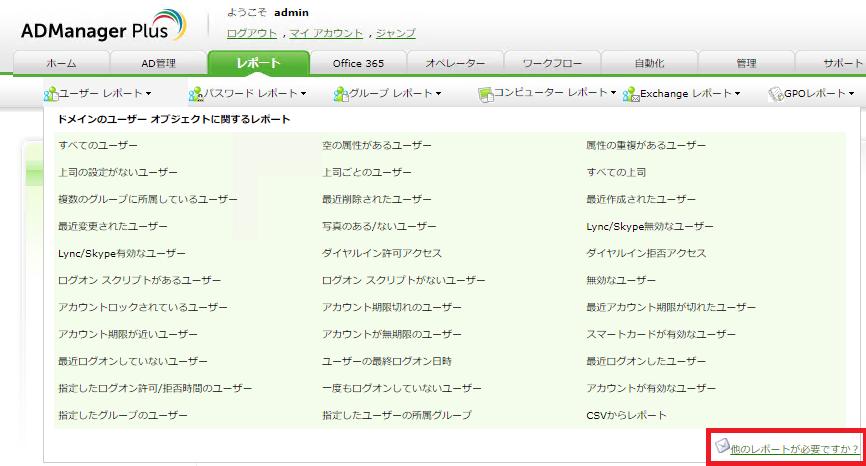
Task: Expand the コンピューター レポート dropdown arrow
Action: click(613, 93)
